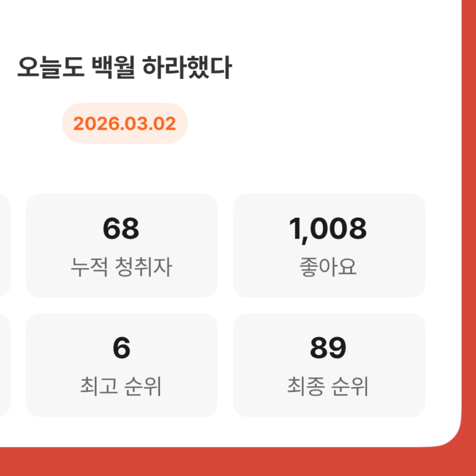Open the 좋아요 stat card
476x476 pixels.
pos(329,245)
